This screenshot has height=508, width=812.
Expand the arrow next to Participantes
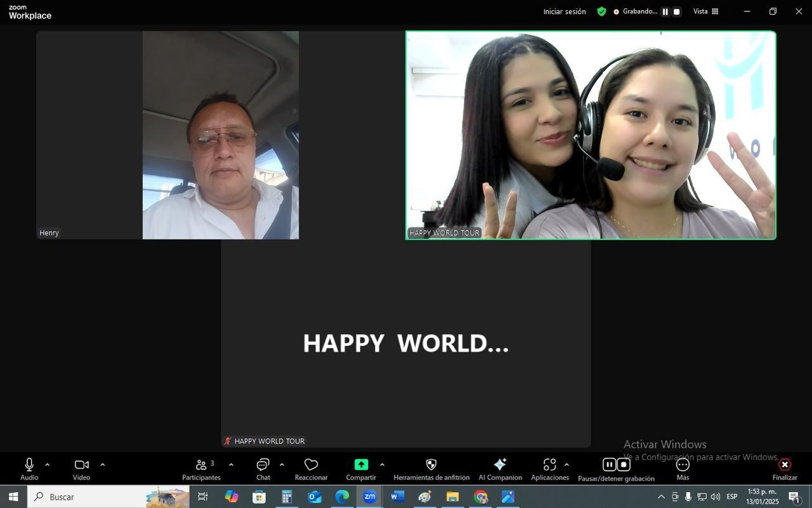click(x=231, y=465)
